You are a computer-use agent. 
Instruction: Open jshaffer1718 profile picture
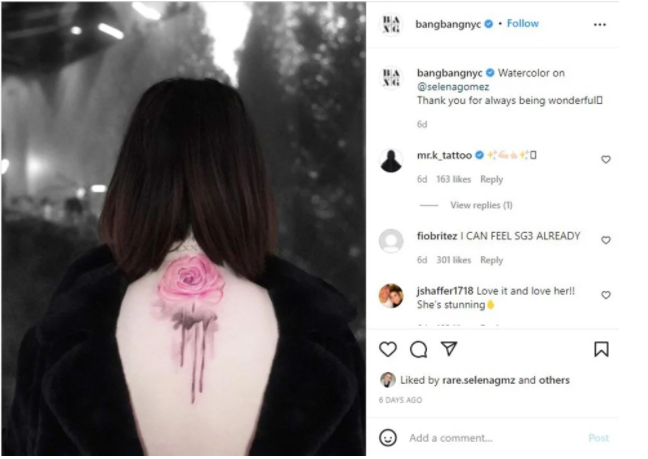click(391, 296)
